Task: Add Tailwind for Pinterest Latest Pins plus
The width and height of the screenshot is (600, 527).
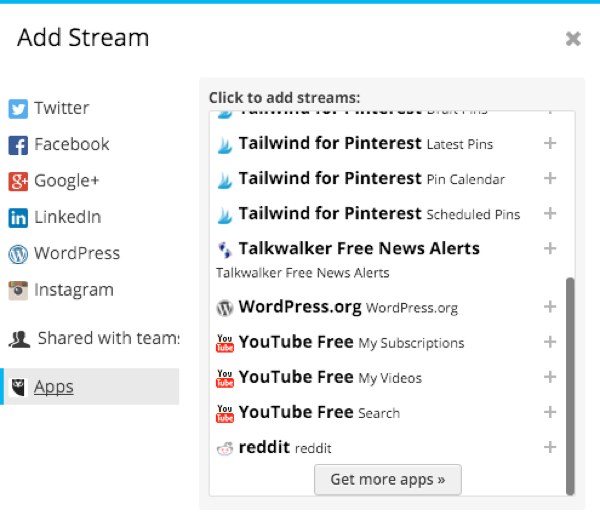Action: pos(550,144)
